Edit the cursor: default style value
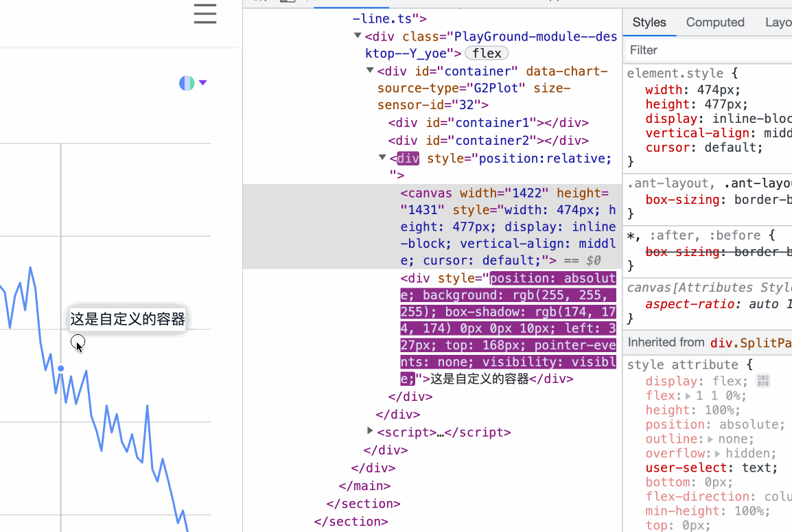This screenshot has width=792, height=532. (x=734, y=148)
